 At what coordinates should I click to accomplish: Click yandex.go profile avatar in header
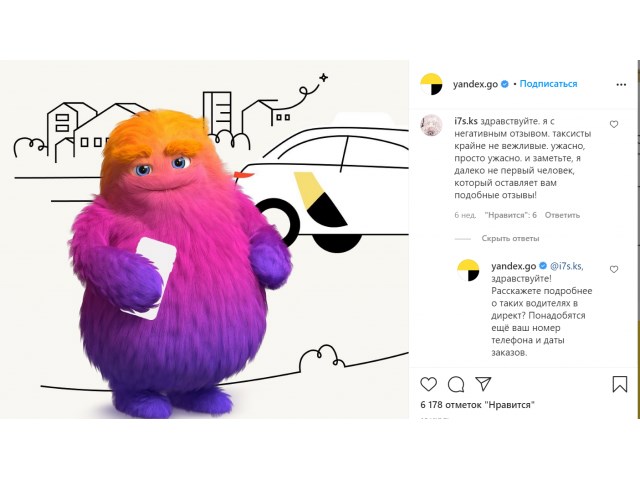[431, 84]
